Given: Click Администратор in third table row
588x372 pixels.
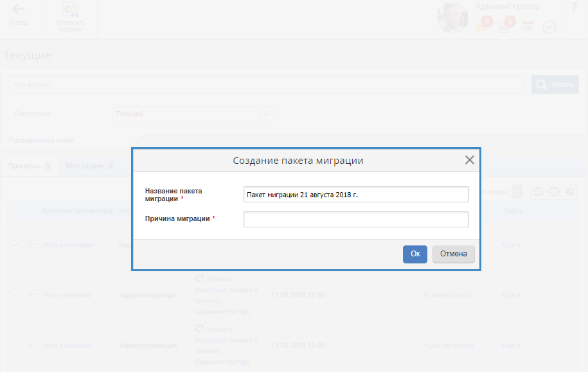Looking at the screenshot, I should point(448,345).
